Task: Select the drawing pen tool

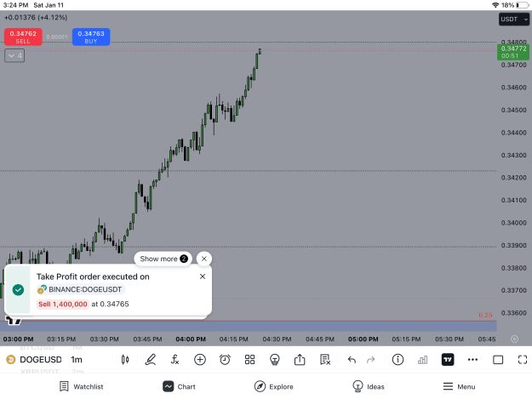Action: tap(151, 360)
